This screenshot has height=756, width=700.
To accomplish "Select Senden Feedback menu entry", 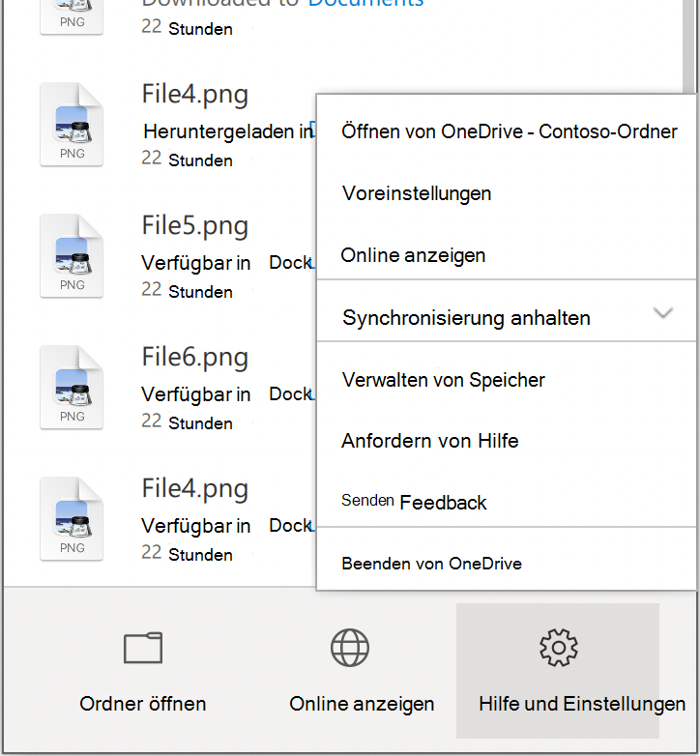I will tap(507, 502).
